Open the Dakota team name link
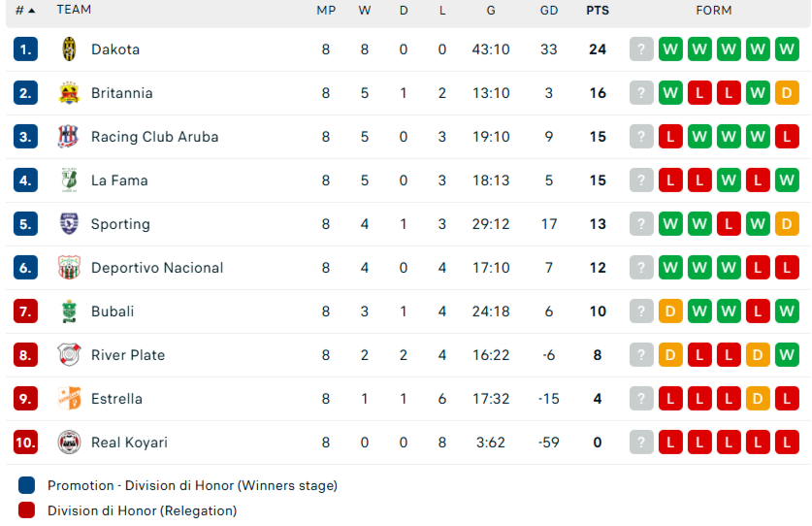This screenshot has width=812, height=526. point(115,49)
